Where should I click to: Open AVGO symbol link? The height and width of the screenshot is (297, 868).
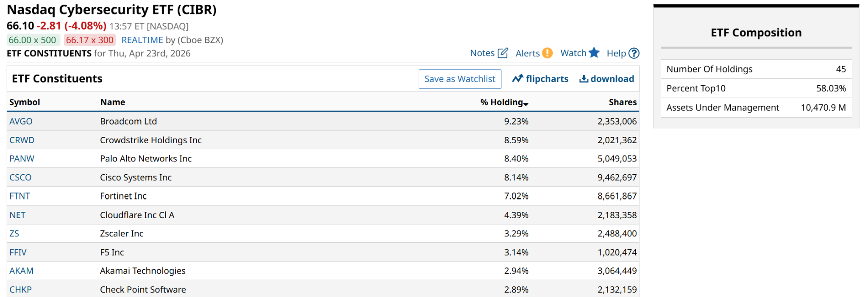coord(21,121)
